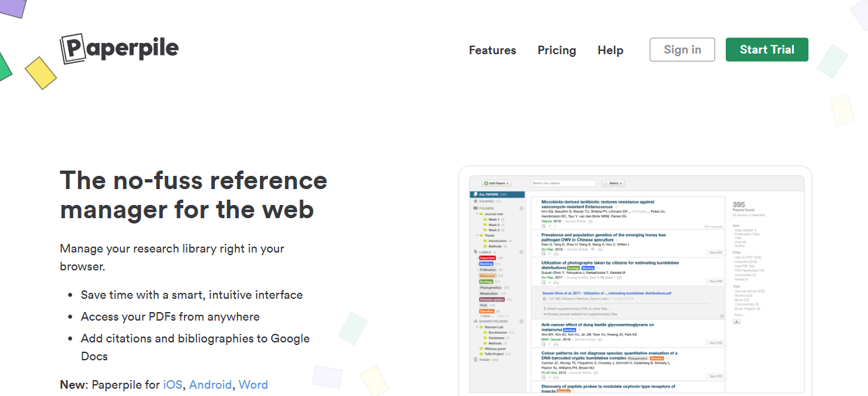Check the Utilization of photographs paper checkbox
868x396 pixels.
[536, 262]
